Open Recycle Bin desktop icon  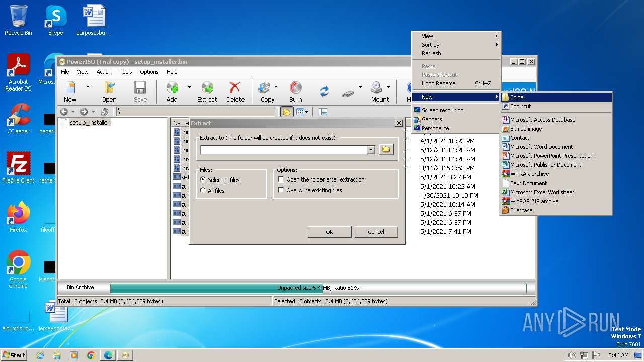[x=18, y=20]
